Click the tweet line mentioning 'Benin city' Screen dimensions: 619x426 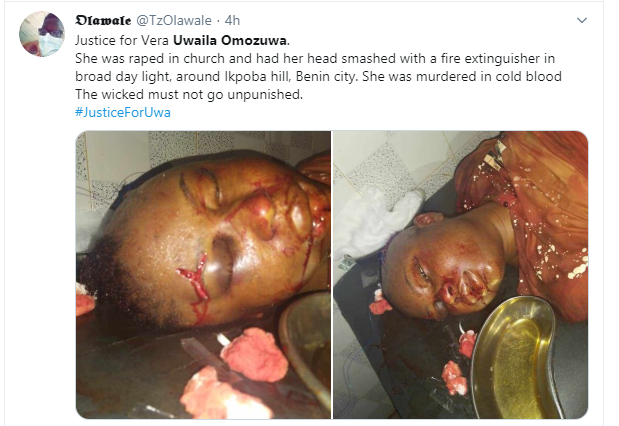click(318, 77)
